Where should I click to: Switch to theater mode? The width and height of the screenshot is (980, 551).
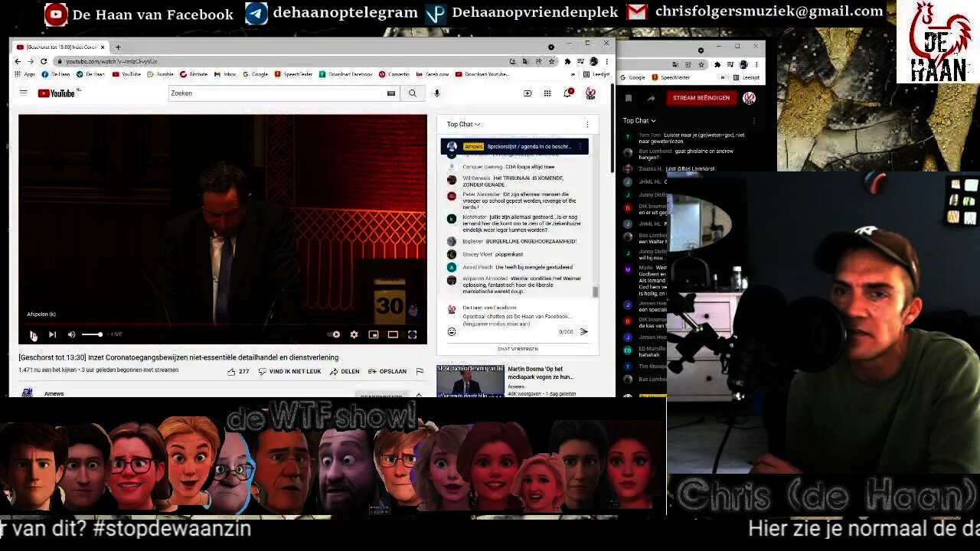coord(393,334)
